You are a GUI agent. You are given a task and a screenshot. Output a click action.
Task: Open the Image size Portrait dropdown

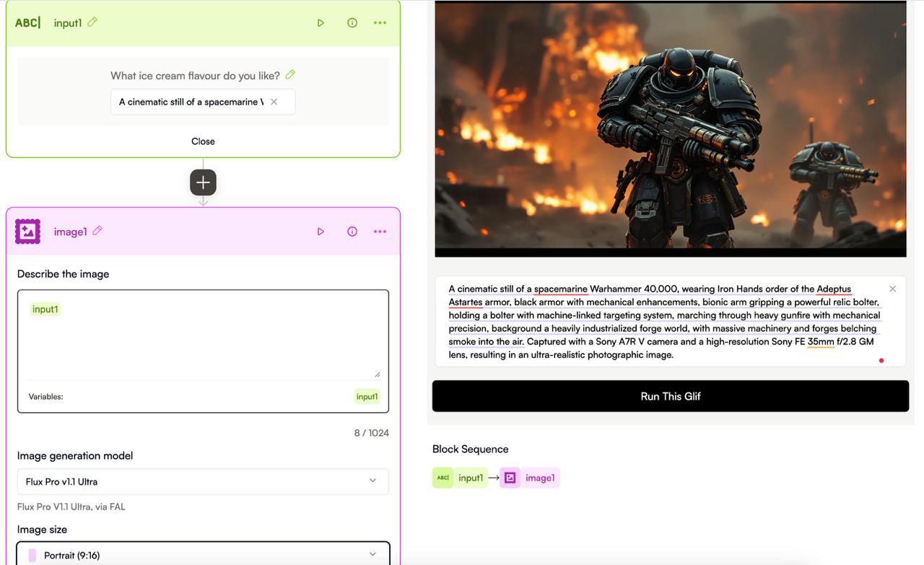pos(203,555)
